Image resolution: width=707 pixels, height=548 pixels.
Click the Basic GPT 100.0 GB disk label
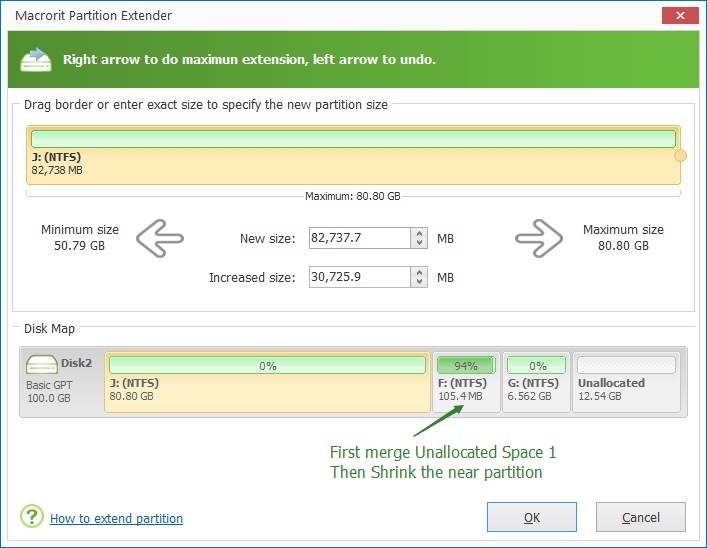point(49,391)
